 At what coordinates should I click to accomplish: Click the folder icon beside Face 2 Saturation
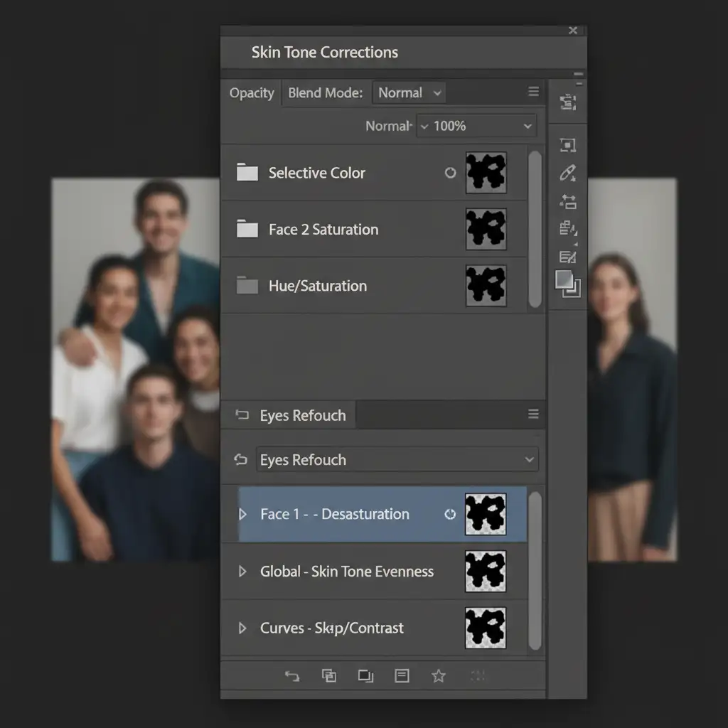(x=247, y=229)
